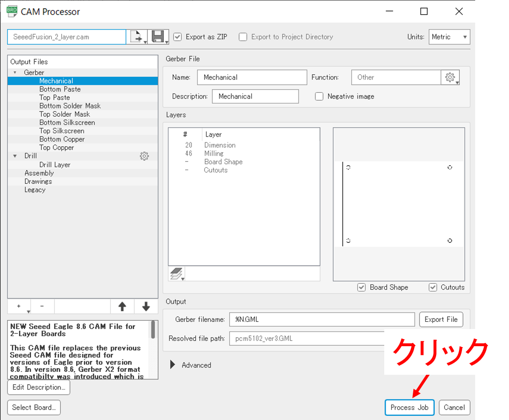
Task: Select Bottom Silkscreen output
Action: [x=83, y=123]
